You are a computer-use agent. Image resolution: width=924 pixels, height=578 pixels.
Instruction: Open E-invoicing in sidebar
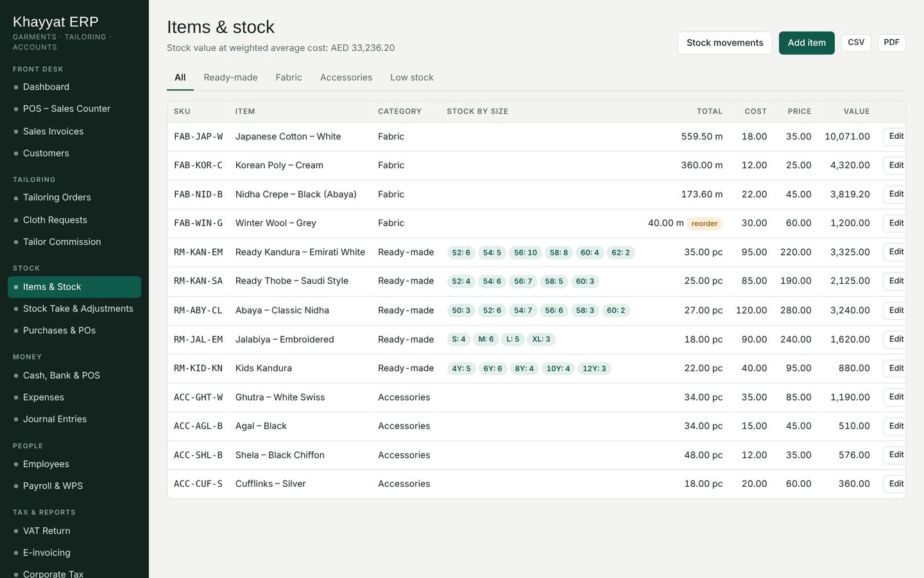[x=74, y=552]
